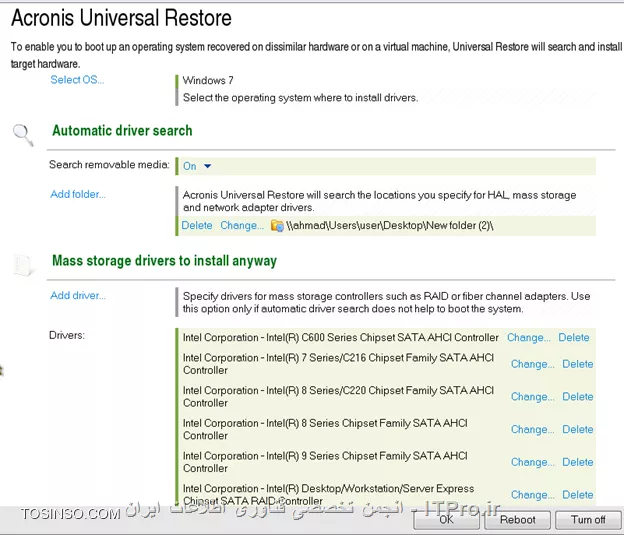Click the Reboot button

(x=517, y=520)
